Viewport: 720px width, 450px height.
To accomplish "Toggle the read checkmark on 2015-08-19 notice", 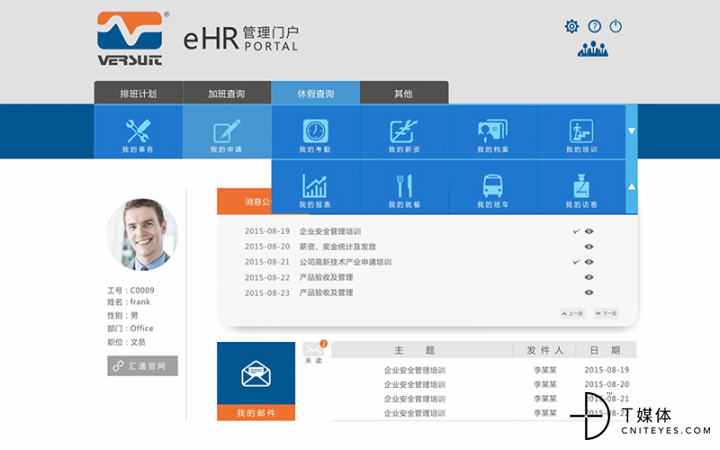I will [x=576, y=231].
